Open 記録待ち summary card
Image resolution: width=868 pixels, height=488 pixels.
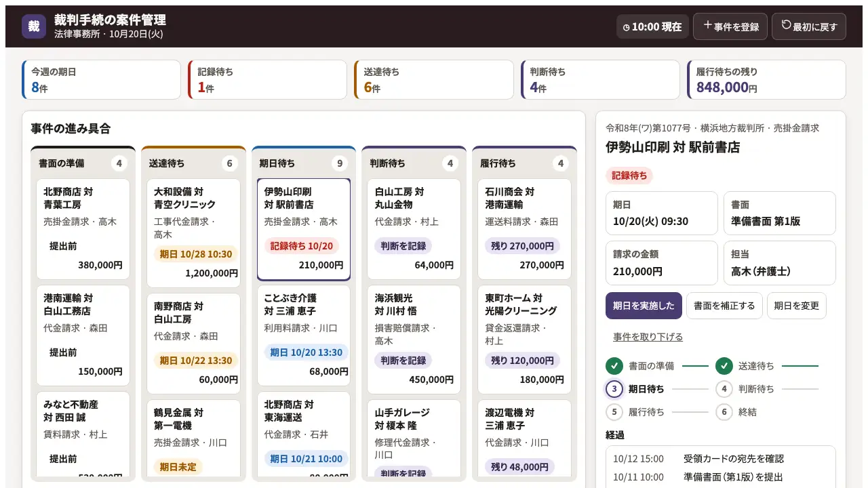[x=268, y=80]
